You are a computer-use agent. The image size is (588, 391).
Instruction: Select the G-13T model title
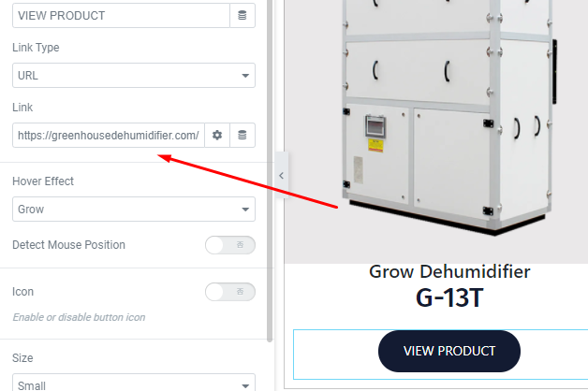[x=449, y=298]
